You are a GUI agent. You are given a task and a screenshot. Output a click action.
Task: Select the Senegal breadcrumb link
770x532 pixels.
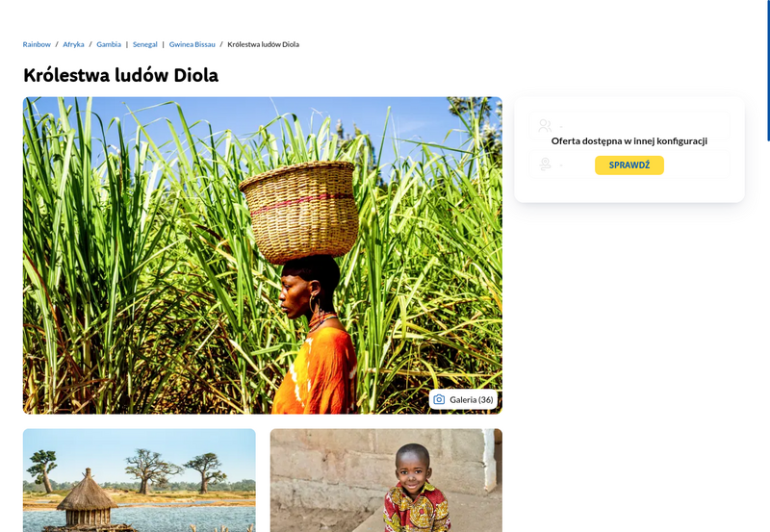145,44
